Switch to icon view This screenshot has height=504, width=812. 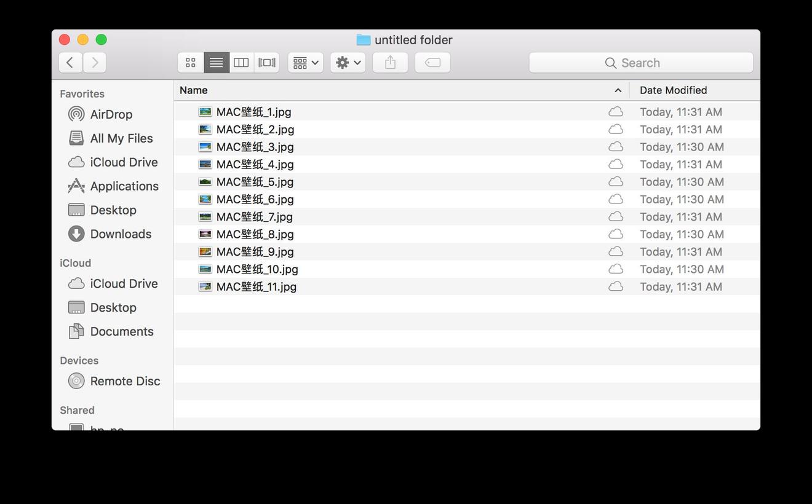tap(190, 62)
